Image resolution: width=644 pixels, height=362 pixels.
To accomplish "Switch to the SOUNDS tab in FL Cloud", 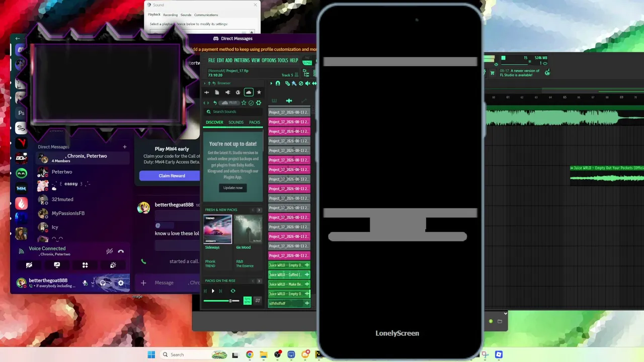I will click(236, 122).
